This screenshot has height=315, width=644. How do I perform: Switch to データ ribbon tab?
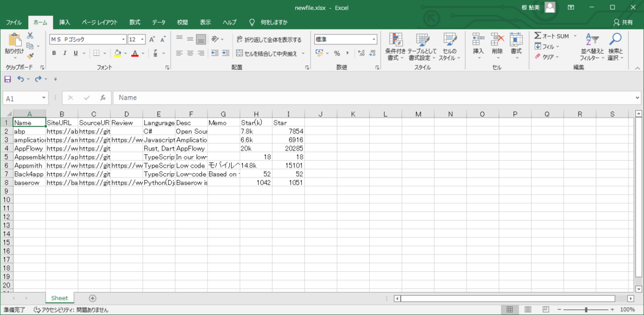point(158,22)
